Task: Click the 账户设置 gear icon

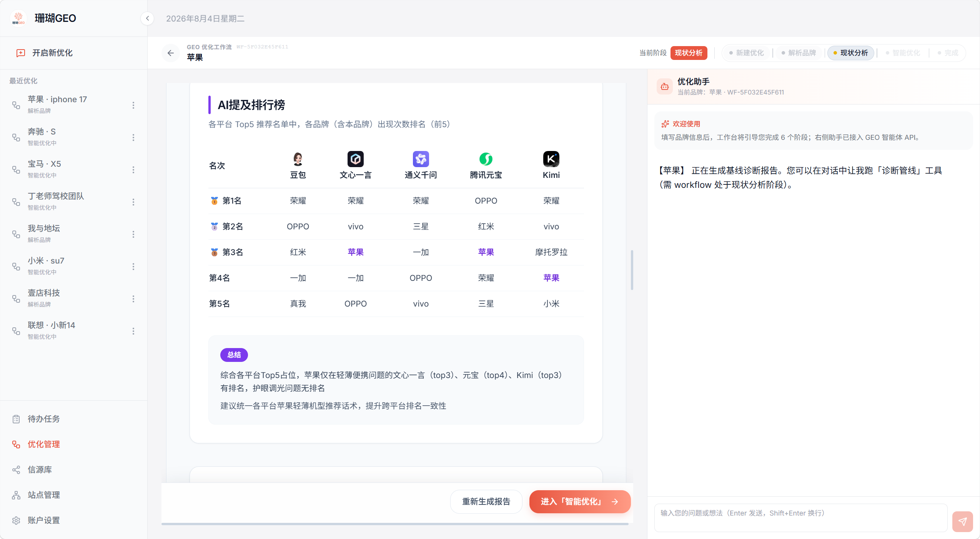Action: pyautogui.click(x=16, y=520)
